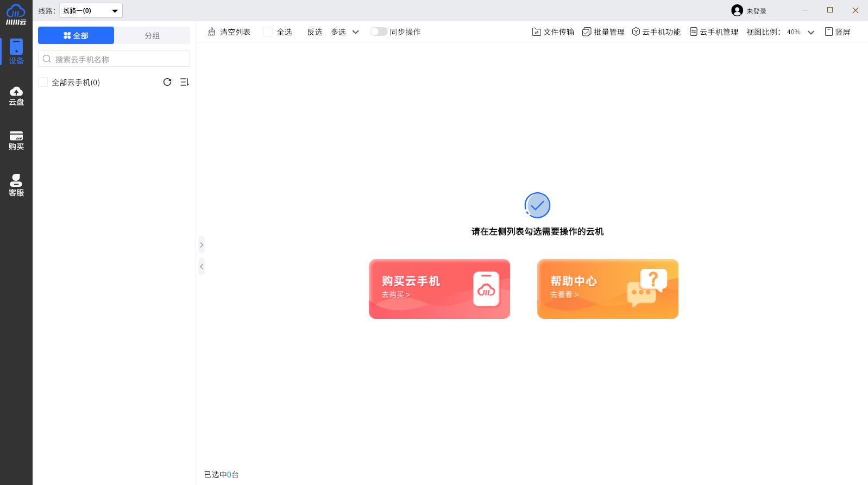Open the 帮助中心 help center card
This screenshot has height=485, width=868.
point(607,289)
